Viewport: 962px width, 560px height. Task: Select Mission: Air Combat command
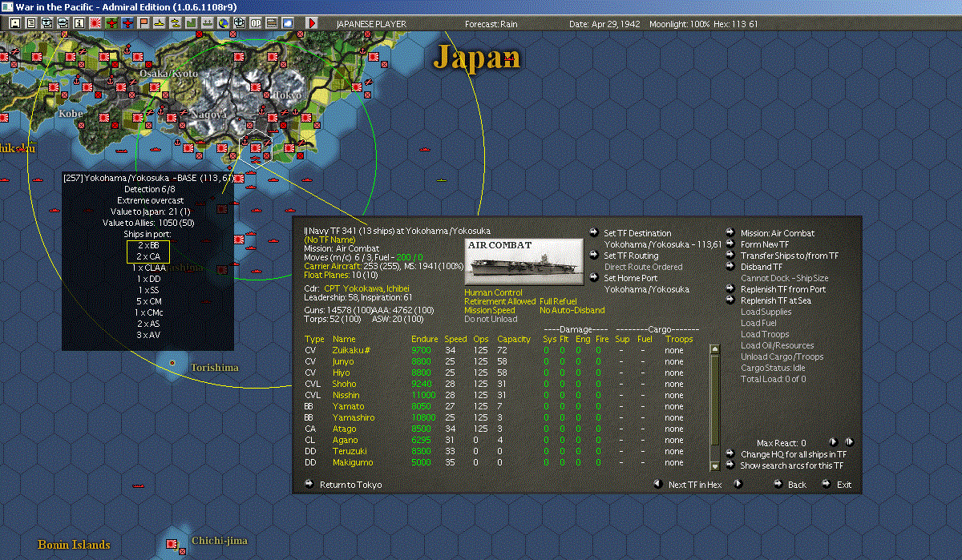coord(777,233)
